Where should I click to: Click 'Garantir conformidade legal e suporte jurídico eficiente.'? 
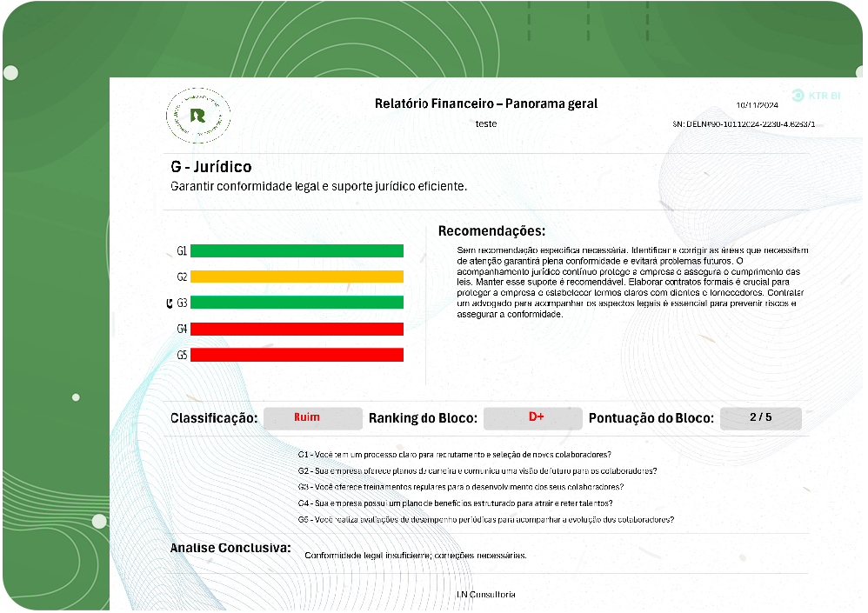point(319,186)
